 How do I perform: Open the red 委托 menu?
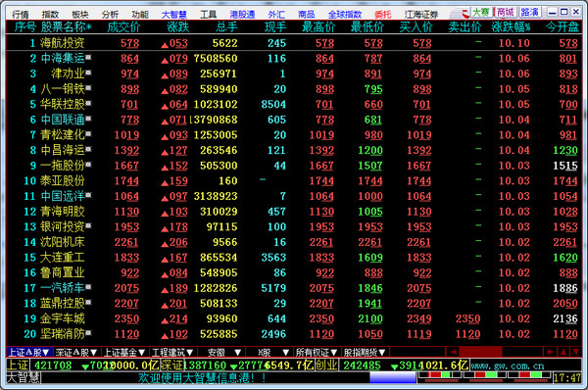pos(383,15)
